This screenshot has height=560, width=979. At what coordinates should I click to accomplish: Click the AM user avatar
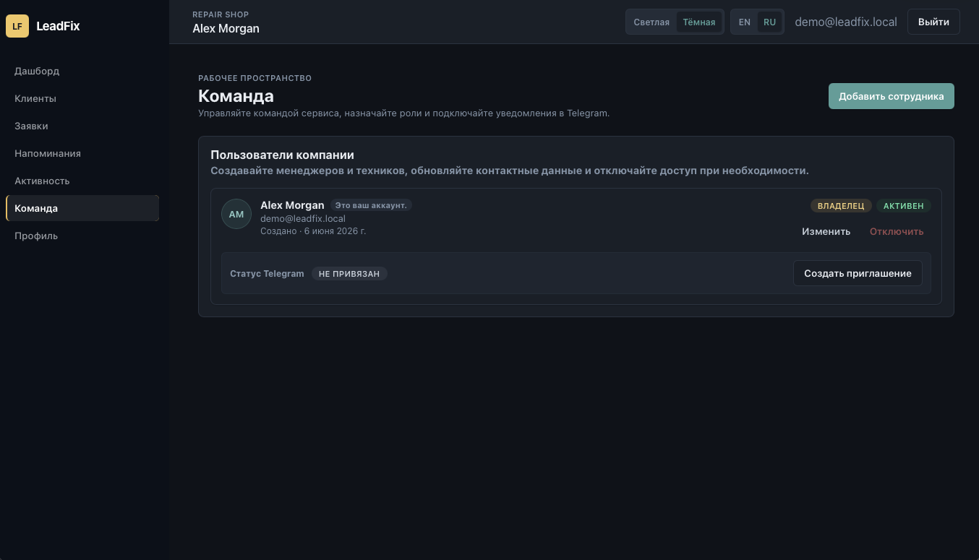[x=236, y=214]
